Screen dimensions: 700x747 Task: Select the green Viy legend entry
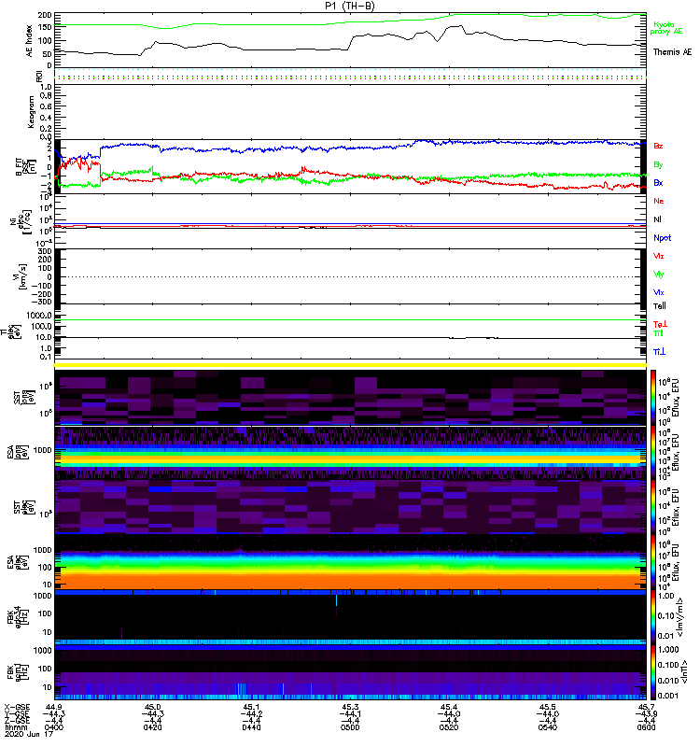(x=658, y=275)
